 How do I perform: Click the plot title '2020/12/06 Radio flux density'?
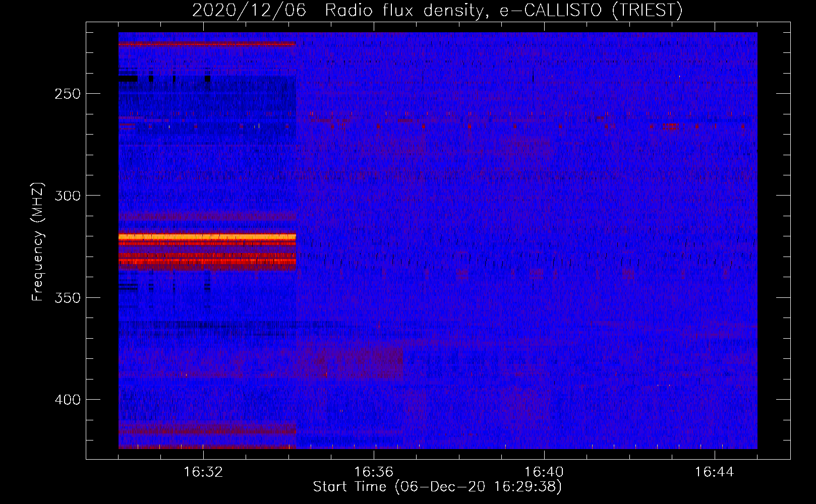(437, 10)
